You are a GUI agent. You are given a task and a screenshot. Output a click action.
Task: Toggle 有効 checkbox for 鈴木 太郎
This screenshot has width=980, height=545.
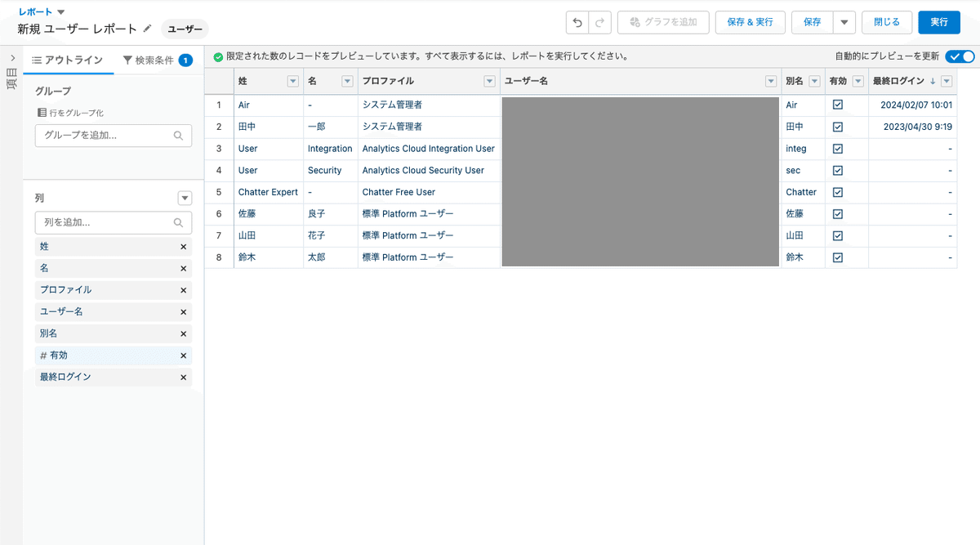click(838, 257)
